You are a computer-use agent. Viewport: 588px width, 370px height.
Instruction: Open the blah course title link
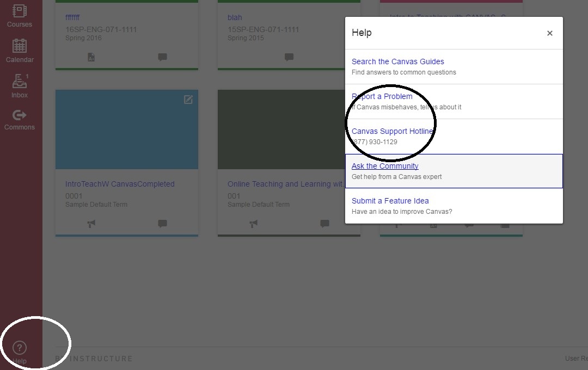(x=235, y=17)
